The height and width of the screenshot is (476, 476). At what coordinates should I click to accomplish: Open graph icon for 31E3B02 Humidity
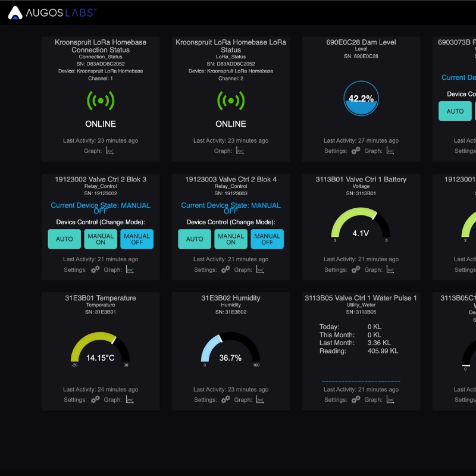point(260,400)
